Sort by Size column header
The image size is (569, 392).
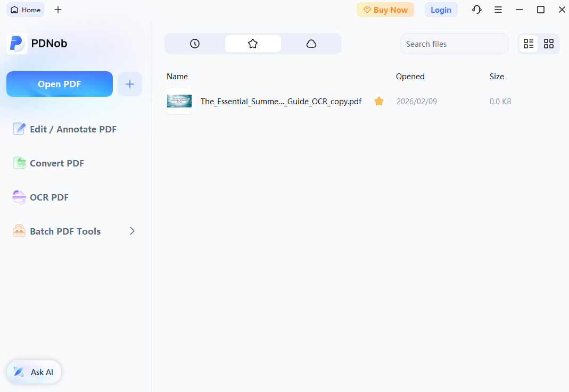[x=497, y=77]
